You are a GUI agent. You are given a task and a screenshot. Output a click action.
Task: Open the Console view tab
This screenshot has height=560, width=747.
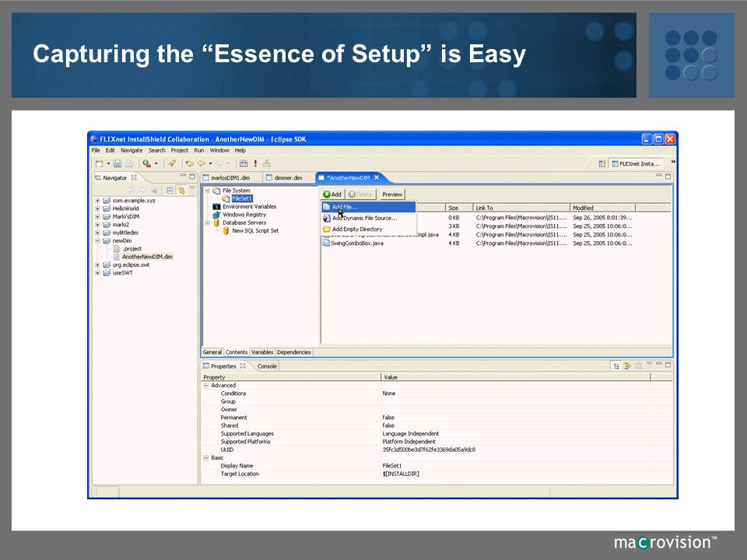pyautogui.click(x=267, y=366)
